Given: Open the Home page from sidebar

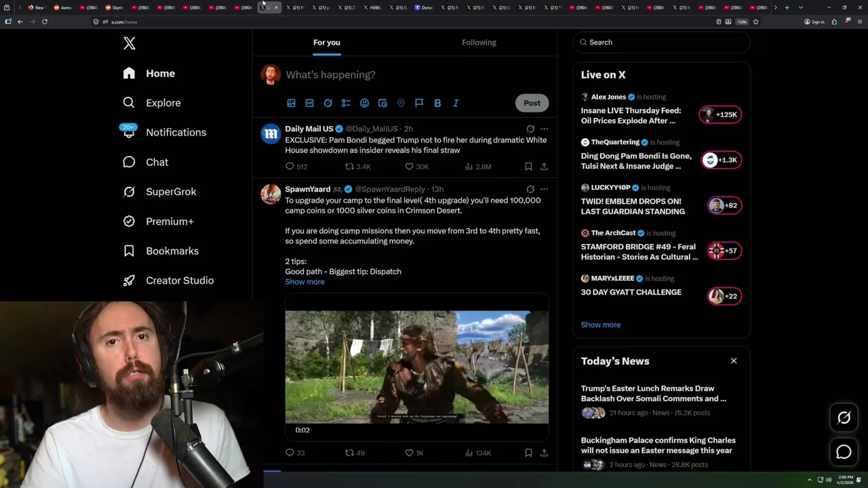Looking at the screenshot, I should coord(149,73).
